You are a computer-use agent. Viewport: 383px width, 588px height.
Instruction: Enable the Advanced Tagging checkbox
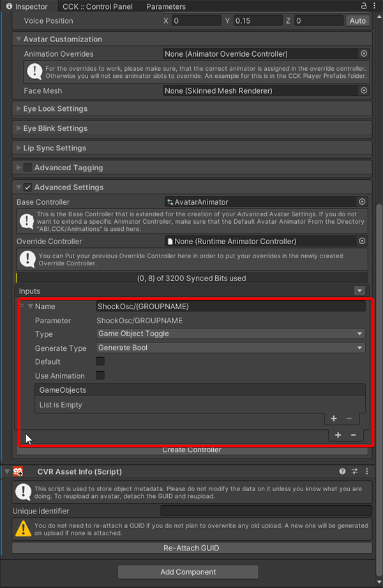27,168
